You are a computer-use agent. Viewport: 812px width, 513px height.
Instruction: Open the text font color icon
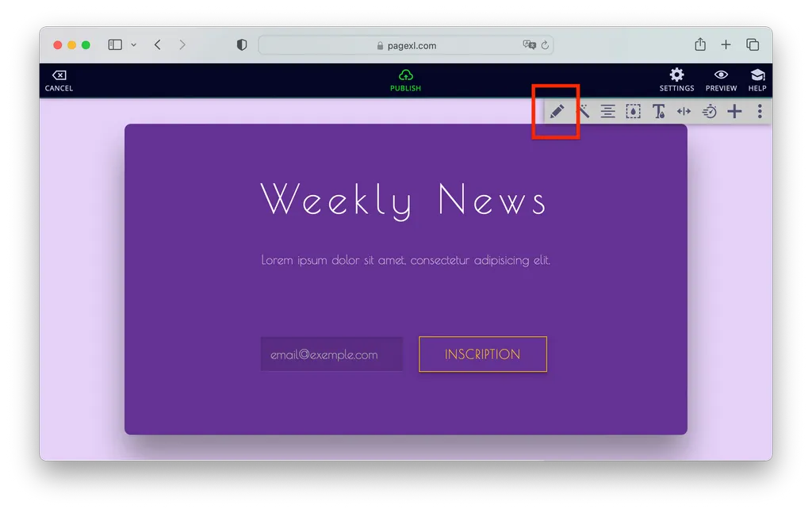(659, 111)
